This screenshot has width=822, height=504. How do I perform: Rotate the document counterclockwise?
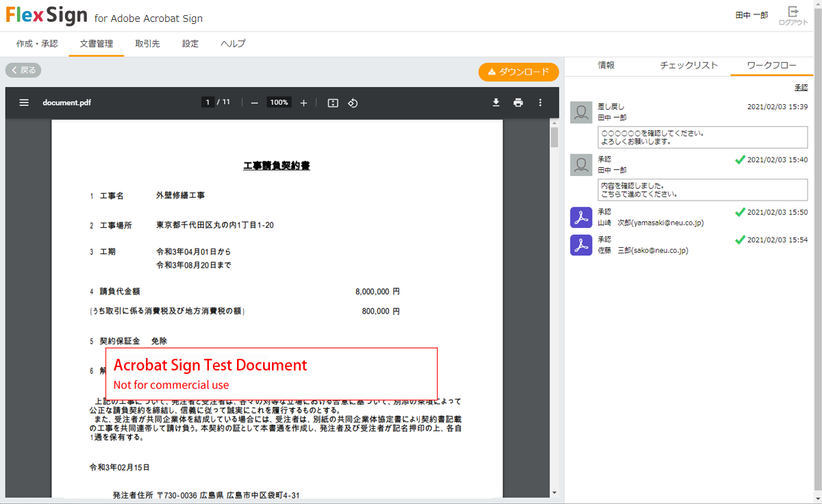click(x=353, y=103)
